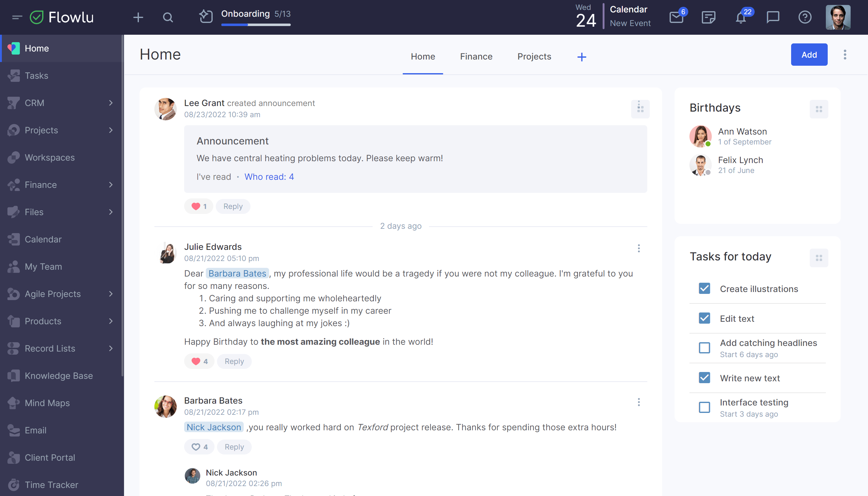The width and height of the screenshot is (868, 496).
Task: Click the new event plus icon in calendar
Action: [630, 23]
